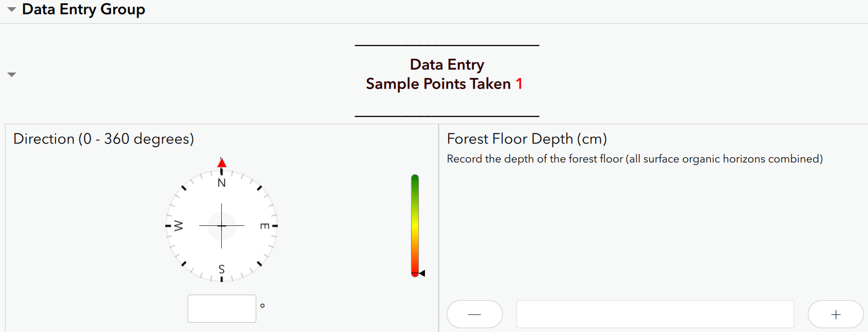Viewport: 868px width, 332px height.
Task: Click the green top of the gradient slider
Action: point(415,179)
